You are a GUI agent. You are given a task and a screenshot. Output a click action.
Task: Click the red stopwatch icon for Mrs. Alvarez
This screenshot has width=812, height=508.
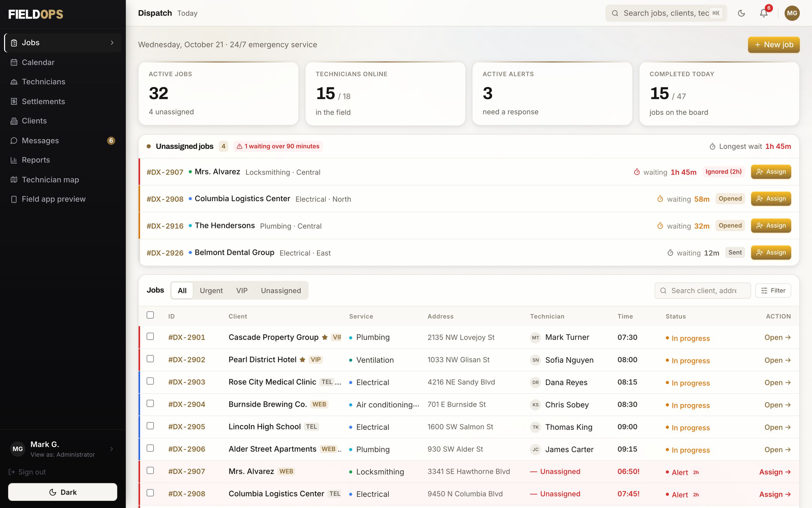637,172
